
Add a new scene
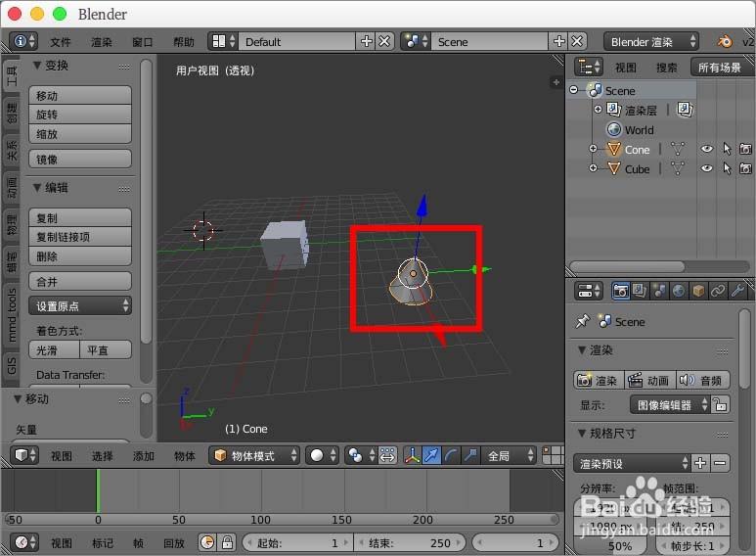pyautogui.click(x=558, y=41)
